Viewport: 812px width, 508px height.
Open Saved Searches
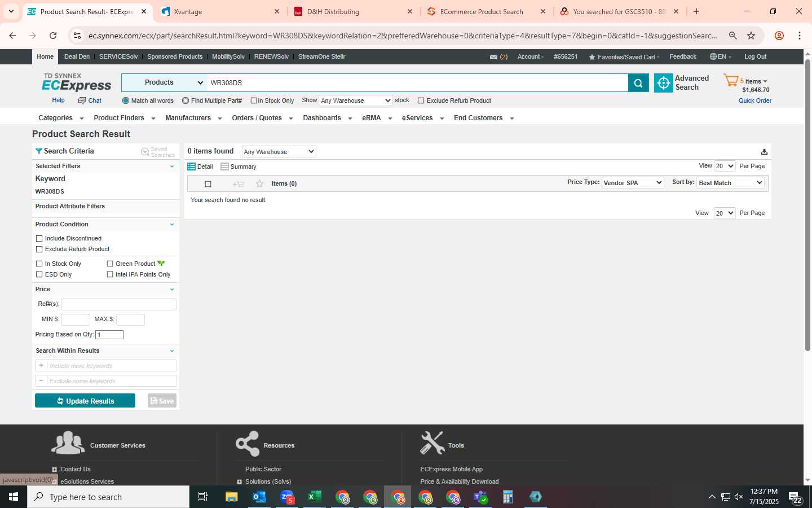[158, 152]
